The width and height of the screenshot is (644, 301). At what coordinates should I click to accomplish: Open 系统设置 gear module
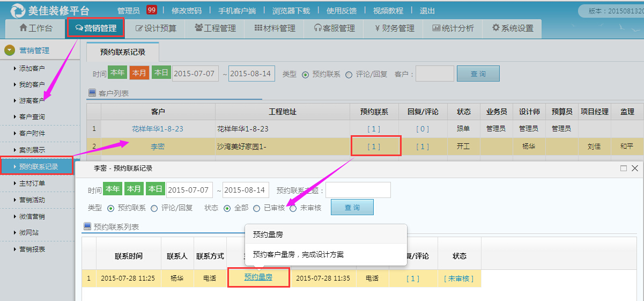tap(512, 28)
